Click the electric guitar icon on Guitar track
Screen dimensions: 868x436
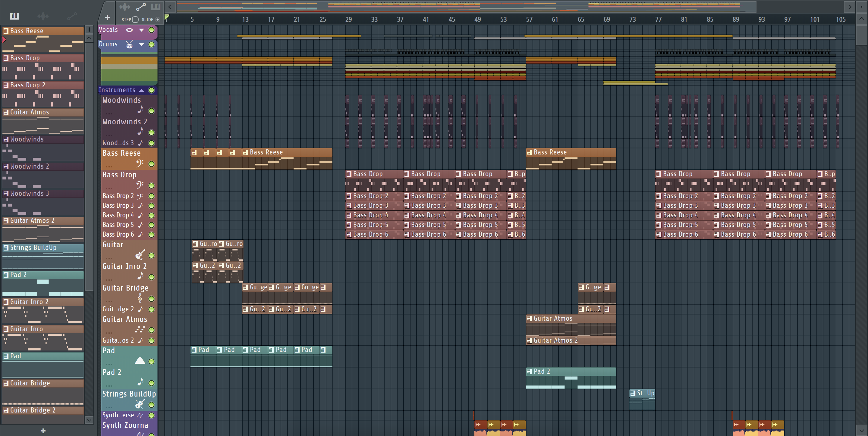(140, 254)
